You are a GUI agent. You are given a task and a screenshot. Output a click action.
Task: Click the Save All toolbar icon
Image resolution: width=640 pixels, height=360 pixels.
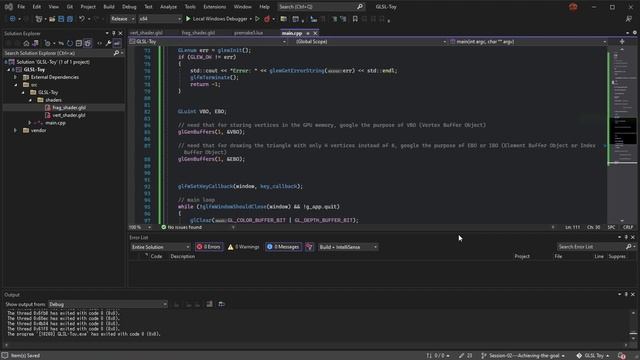(70, 19)
